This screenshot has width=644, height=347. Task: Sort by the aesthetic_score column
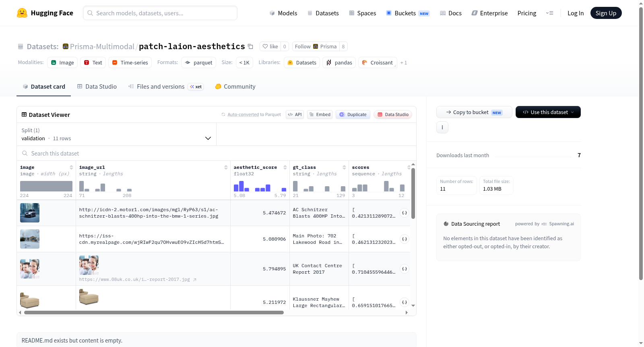click(x=285, y=167)
